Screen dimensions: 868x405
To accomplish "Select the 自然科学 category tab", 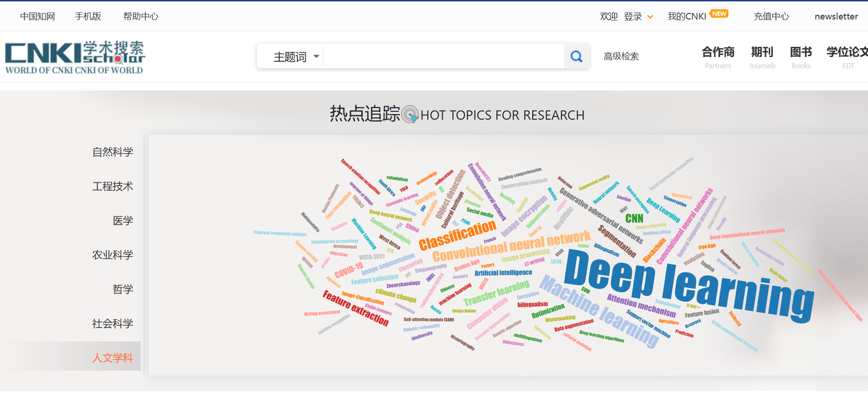I will (112, 152).
